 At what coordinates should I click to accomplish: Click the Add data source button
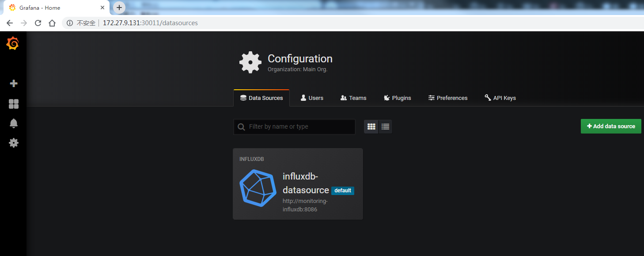(611, 126)
